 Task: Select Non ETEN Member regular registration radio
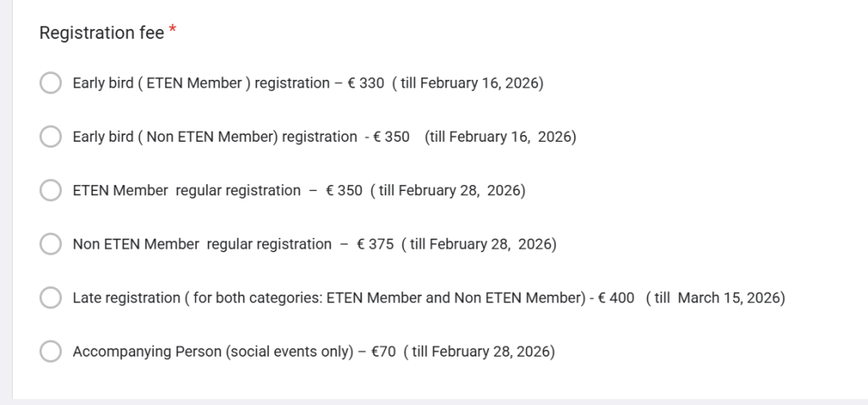(51, 245)
